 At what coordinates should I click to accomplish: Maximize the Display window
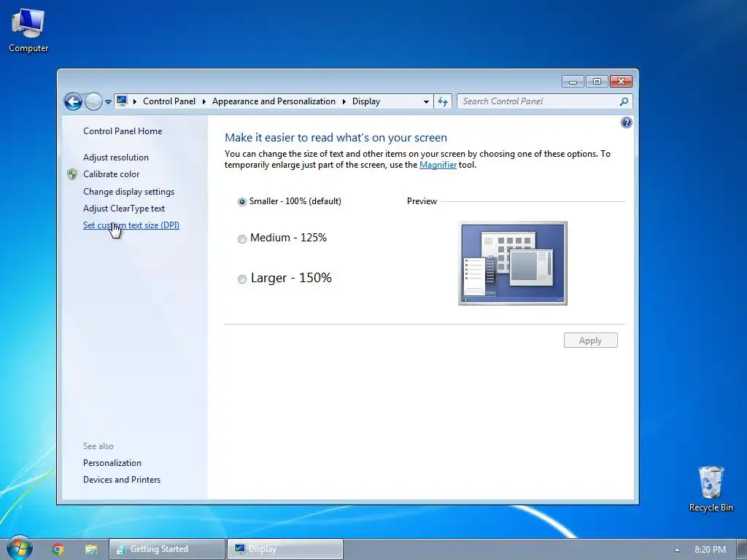597,82
